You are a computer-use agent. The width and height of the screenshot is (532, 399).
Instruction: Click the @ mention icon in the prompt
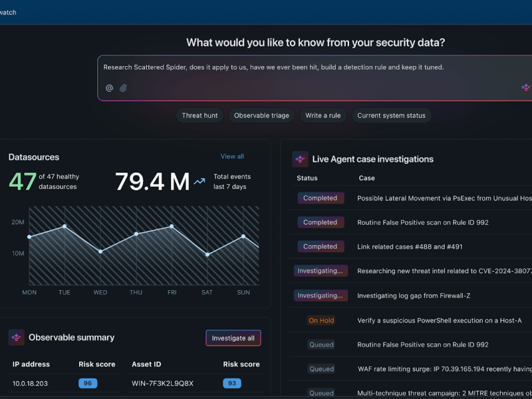tap(109, 87)
